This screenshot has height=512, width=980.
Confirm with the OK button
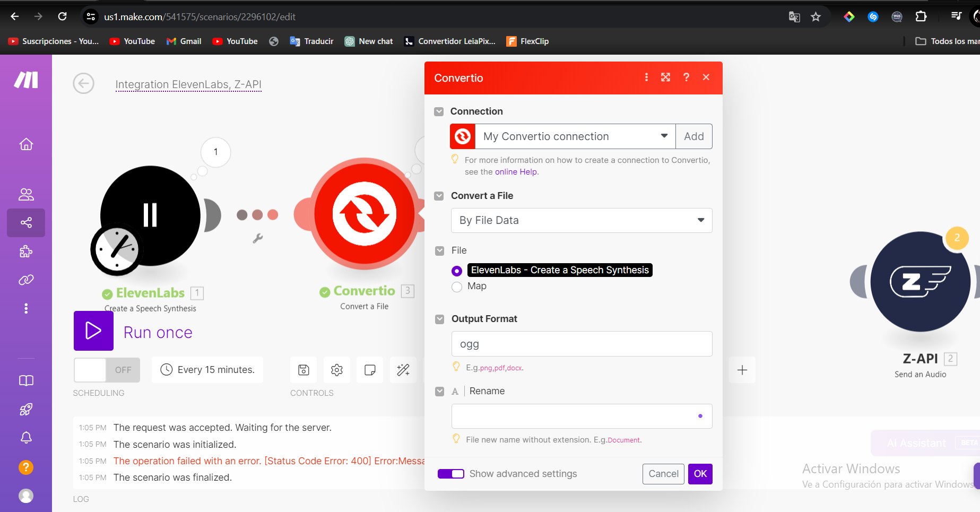700,474
